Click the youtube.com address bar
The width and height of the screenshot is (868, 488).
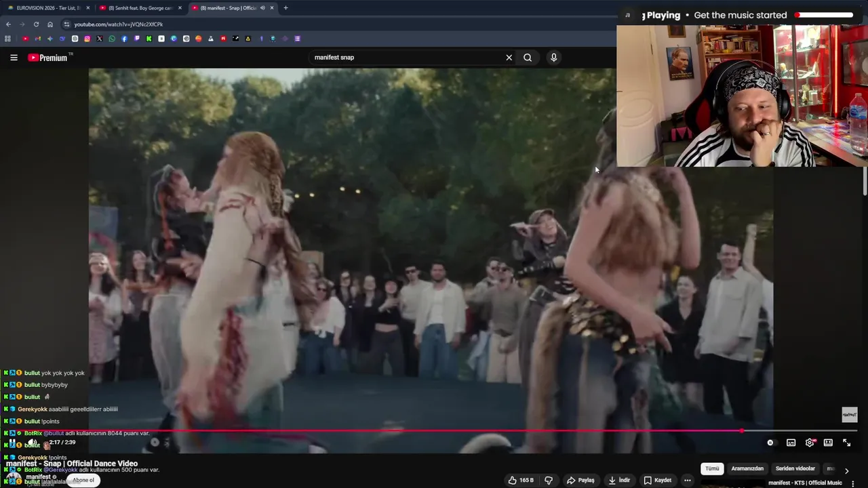(339, 24)
